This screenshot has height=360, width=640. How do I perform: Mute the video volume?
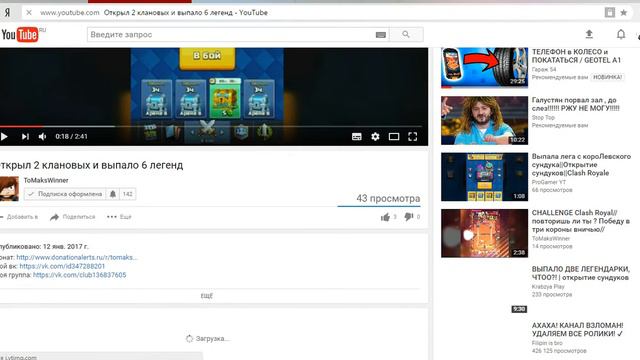coord(42,136)
